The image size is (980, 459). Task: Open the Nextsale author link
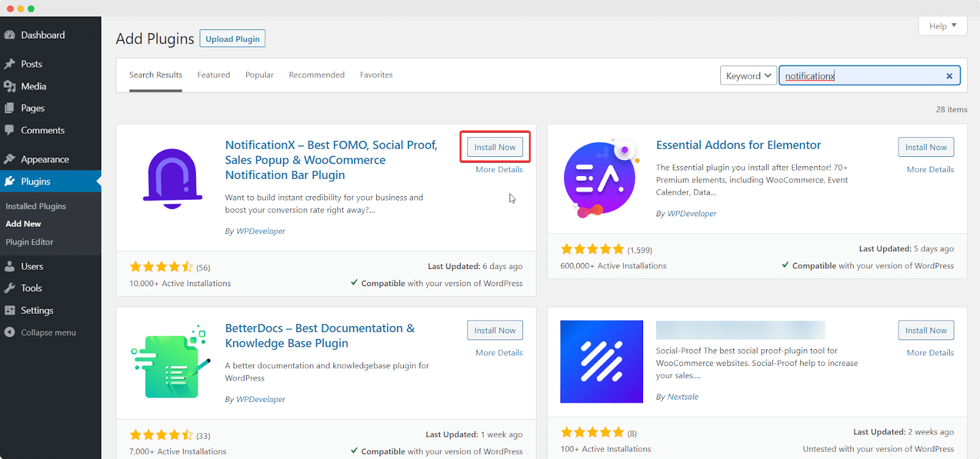tap(683, 396)
